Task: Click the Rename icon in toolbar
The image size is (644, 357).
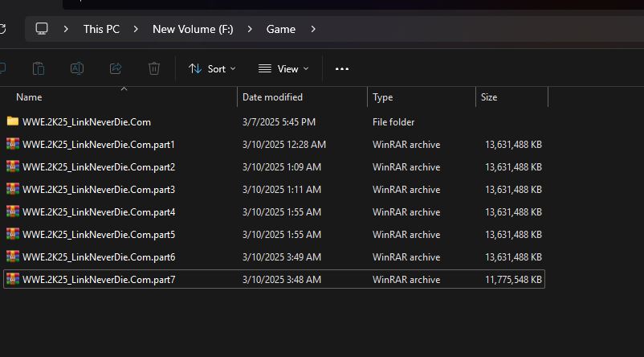Action: click(x=77, y=69)
